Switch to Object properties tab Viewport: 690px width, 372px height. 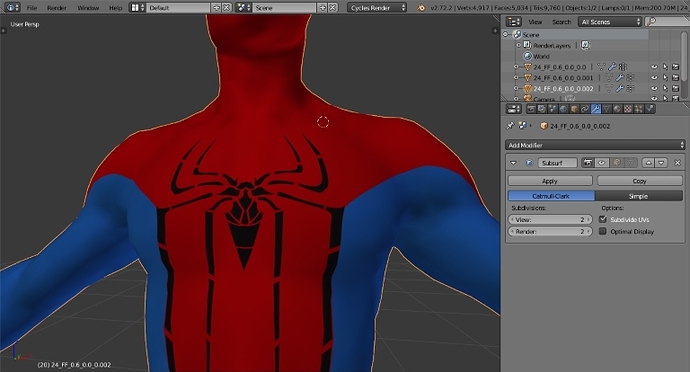[x=574, y=109]
